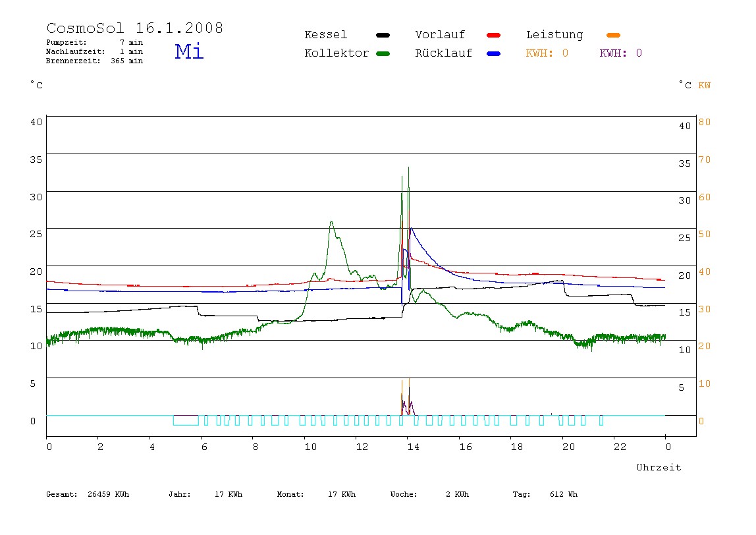
Task: Click the orange 80 KW axis tick
Action: (705, 122)
